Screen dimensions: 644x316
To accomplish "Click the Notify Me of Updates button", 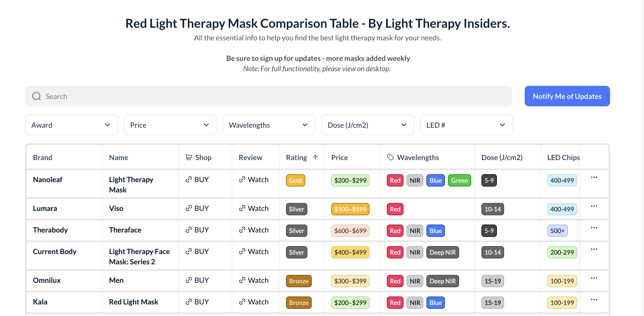I will [x=567, y=96].
